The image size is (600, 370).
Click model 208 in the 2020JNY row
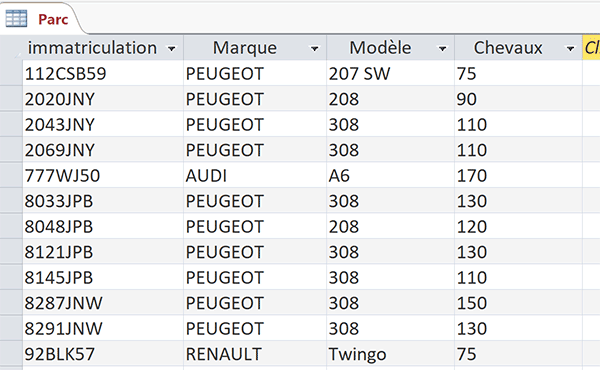(390, 99)
